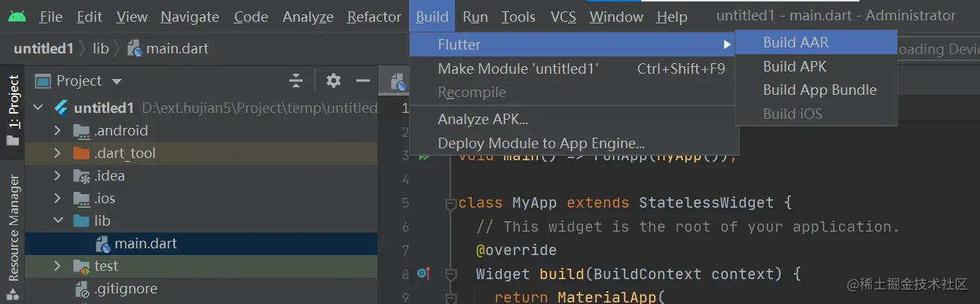Click the main.dart file icon in tree
980x304 pixels.
(102, 244)
